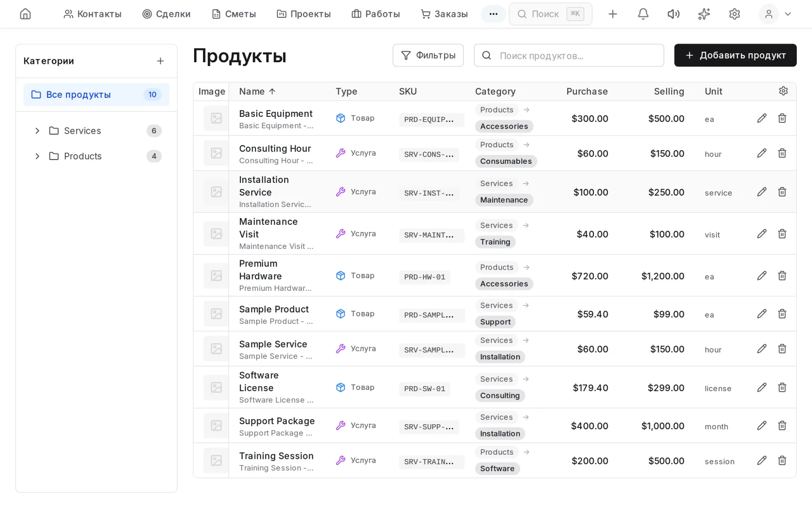Open the notifications bell
Viewport: 812px width, 508px height.
[643, 14]
